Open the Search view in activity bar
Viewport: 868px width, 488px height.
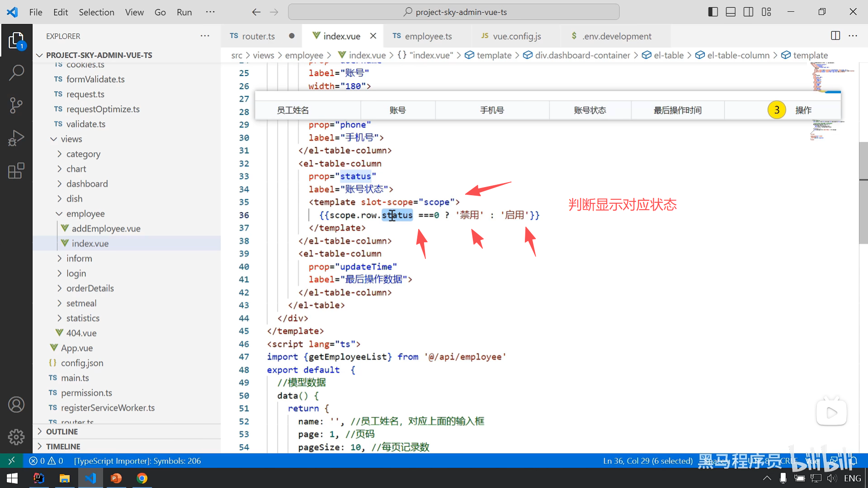click(x=16, y=72)
